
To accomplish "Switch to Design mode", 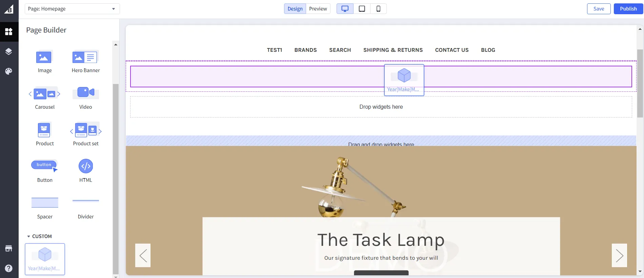I will tap(295, 9).
